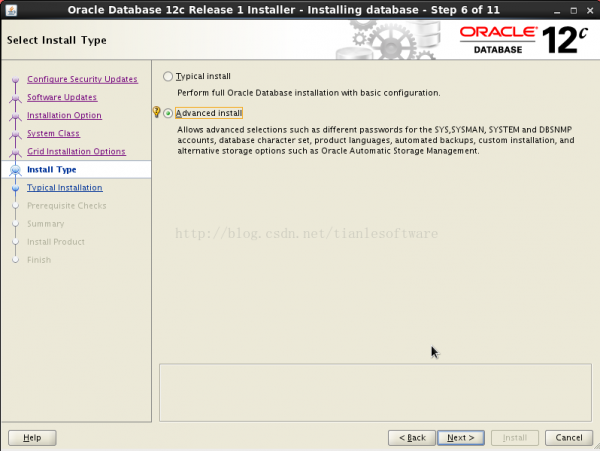Click the Next button
600x451 pixels.
[x=461, y=438]
